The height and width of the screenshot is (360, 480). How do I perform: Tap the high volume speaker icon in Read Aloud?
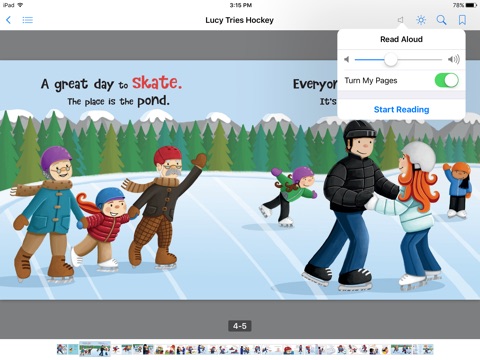click(x=454, y=59)
